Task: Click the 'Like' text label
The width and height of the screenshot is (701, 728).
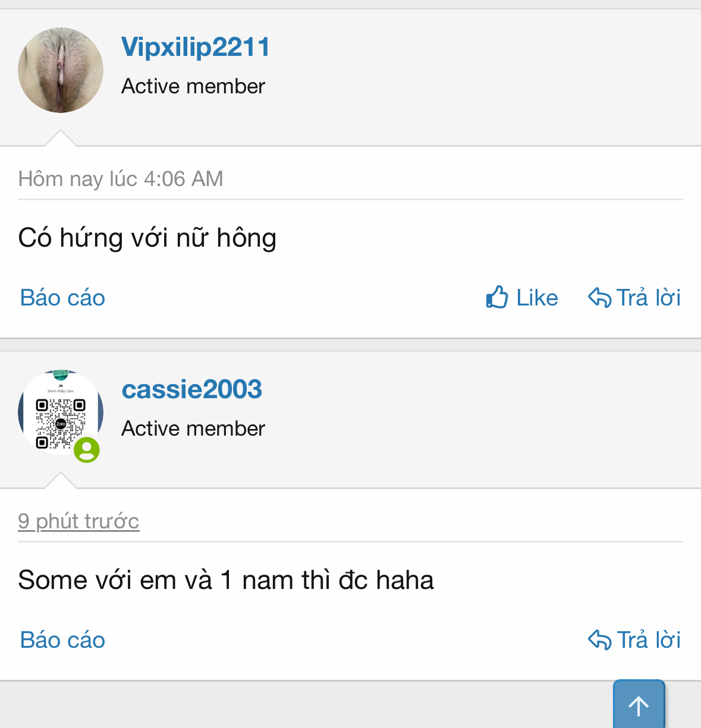Action: 537,298
